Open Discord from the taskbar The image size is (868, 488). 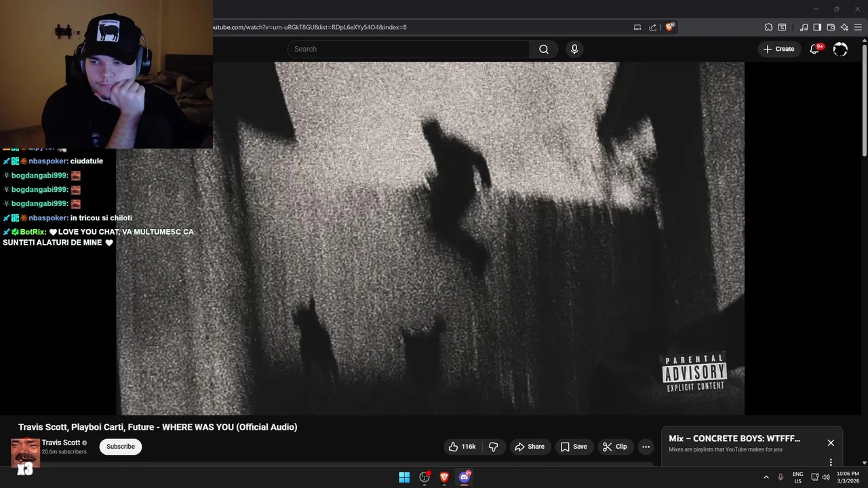pos(465,477)
